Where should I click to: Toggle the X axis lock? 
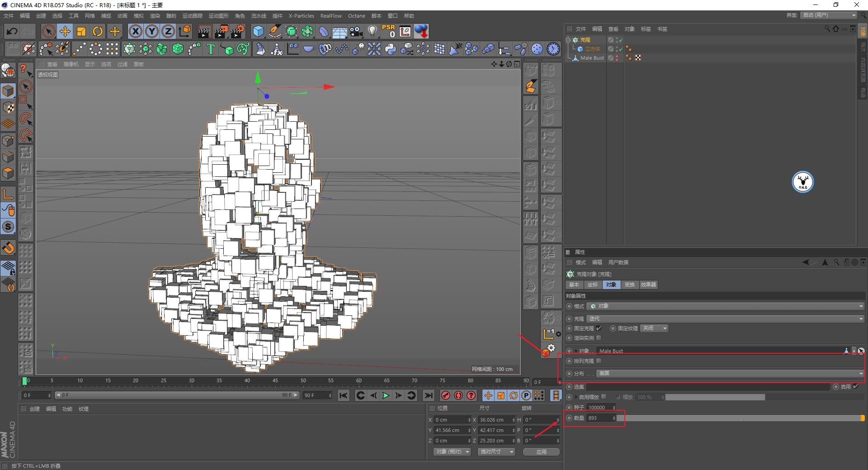pos(135,31)
